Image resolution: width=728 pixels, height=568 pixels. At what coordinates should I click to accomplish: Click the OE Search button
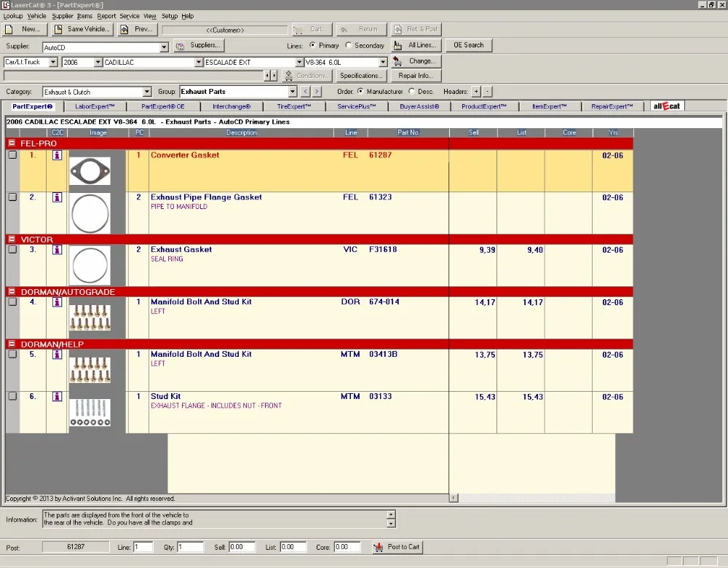pyautogui.click(x=468, y=46)
